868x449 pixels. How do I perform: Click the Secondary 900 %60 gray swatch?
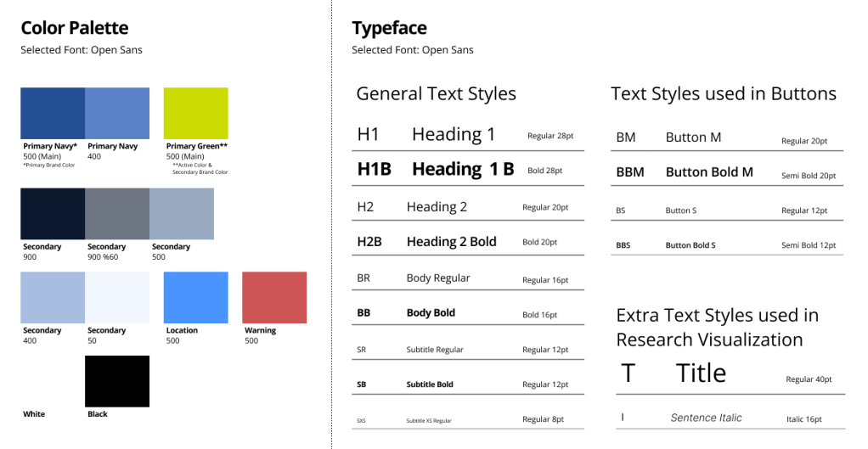[x=117, y=214]
